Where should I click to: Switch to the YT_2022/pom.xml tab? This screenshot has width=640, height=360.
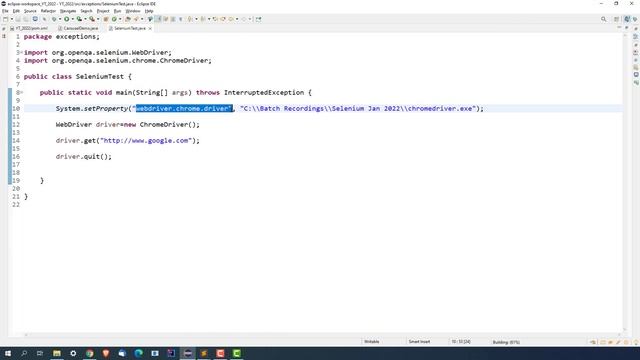pos(29,28)
